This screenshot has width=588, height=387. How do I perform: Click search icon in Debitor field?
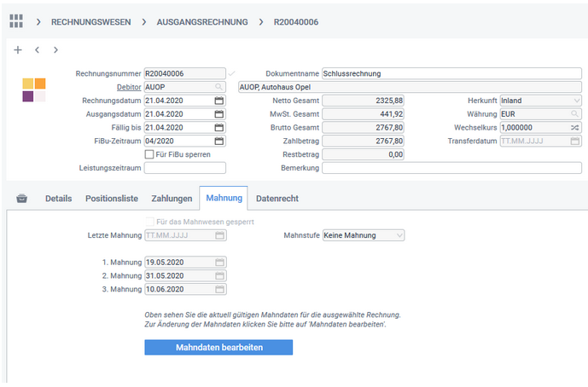[218, 87]
